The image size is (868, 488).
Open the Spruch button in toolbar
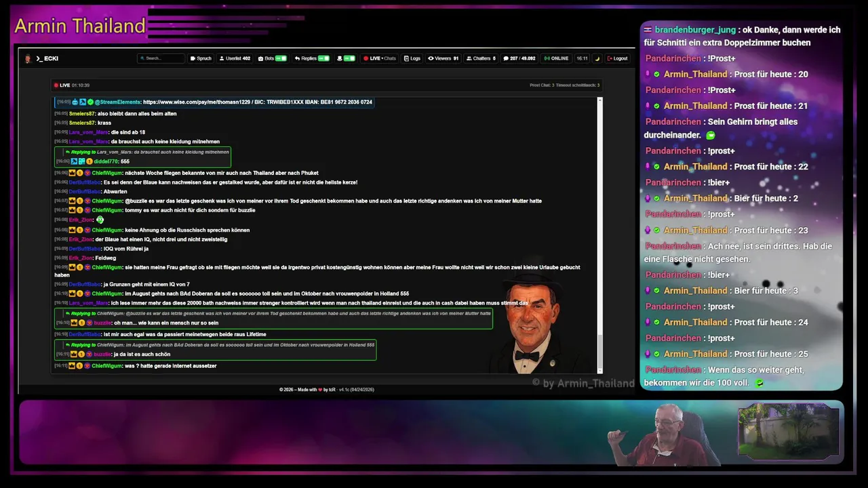tap(201, 58)
